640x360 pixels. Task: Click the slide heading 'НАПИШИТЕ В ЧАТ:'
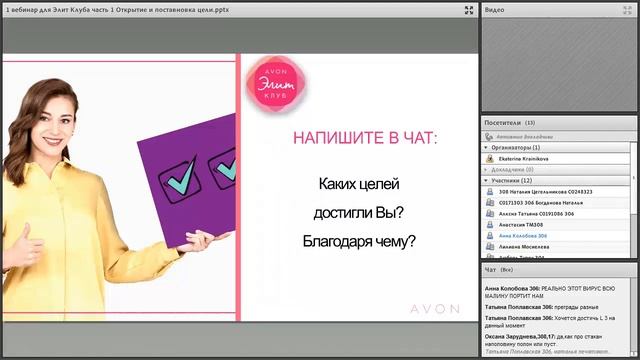click(x=365, y=138)
